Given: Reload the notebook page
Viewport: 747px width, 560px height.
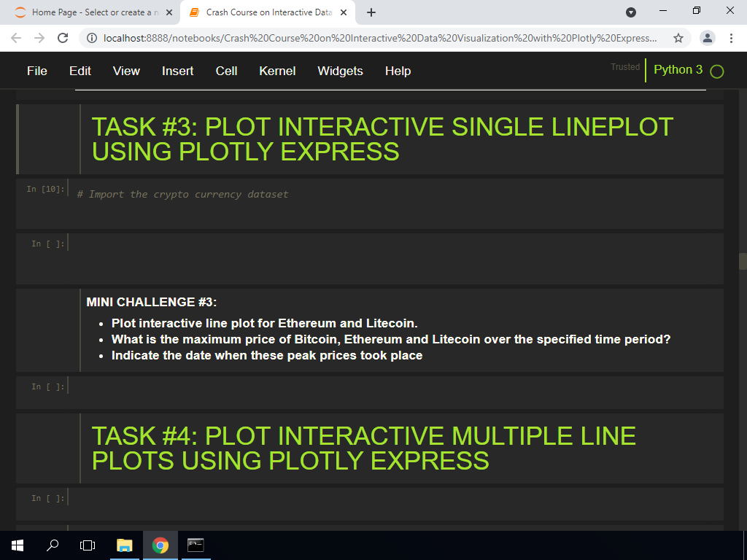Looking at the screenshot, I should tap(63, 38).
